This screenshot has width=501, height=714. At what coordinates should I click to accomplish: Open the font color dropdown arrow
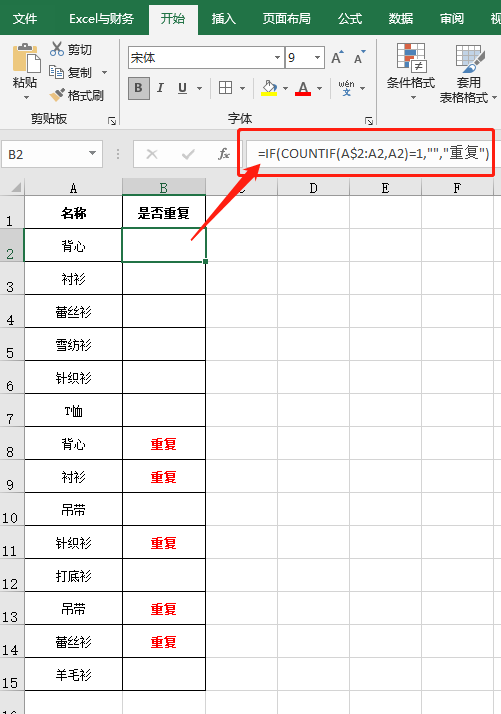click(x=319, y=88)
